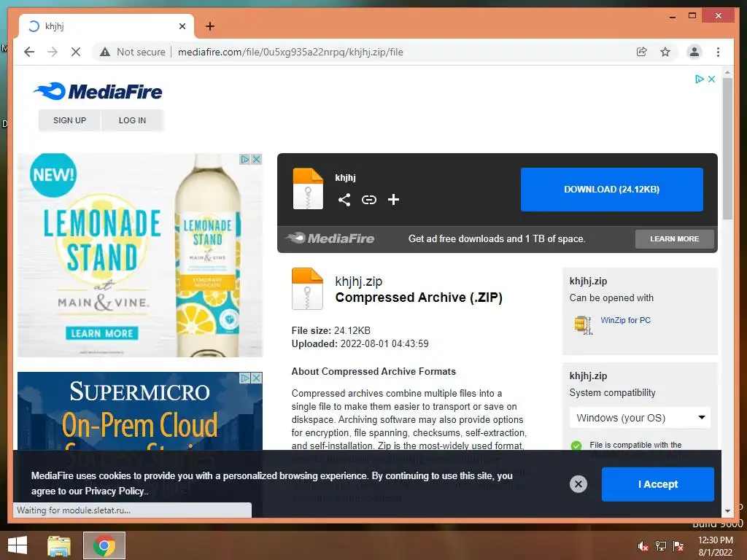Click the page vertical scrollbar thumb
Viewport: 747px width, 560px height.
[x=727, y=148]
